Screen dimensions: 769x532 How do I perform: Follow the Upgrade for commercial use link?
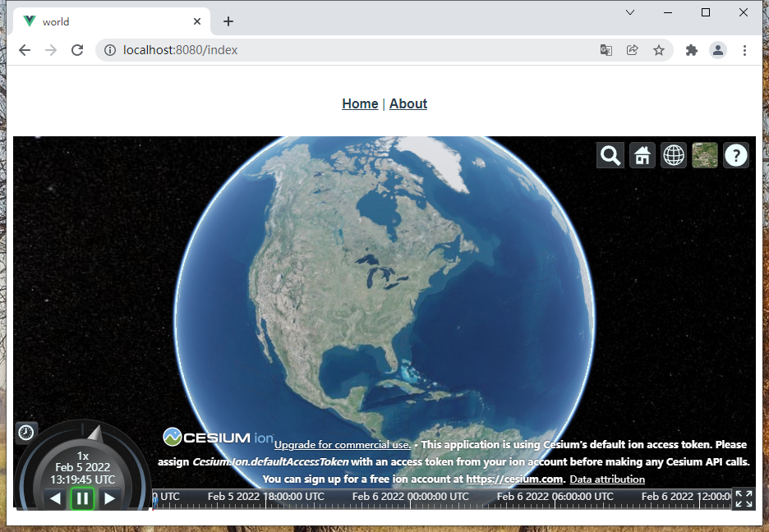tap(343, 445)
